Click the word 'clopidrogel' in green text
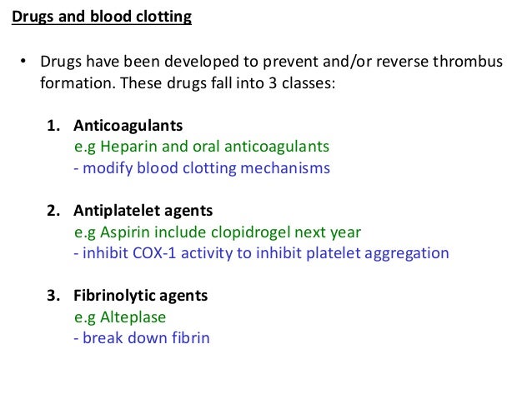Image resolution: width=532 pixels, height=399 pixels. (x=251, y=232)
